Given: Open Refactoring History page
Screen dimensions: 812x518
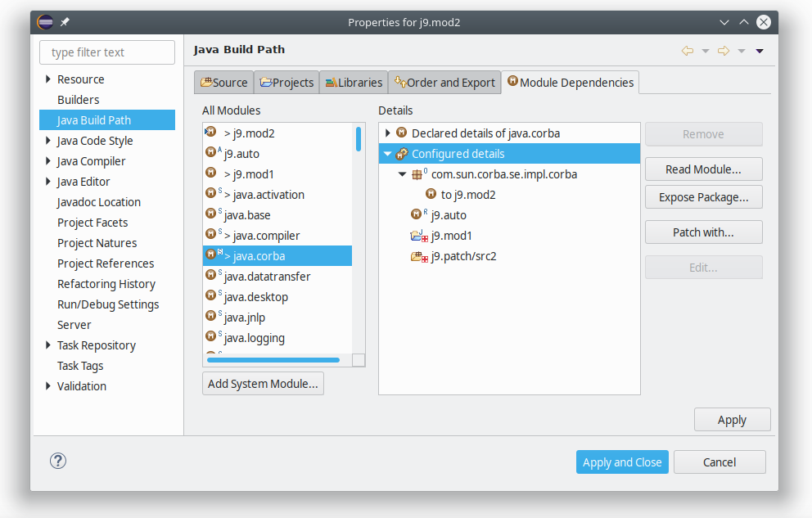Looking at the screenshot, I should click(106, 284).
